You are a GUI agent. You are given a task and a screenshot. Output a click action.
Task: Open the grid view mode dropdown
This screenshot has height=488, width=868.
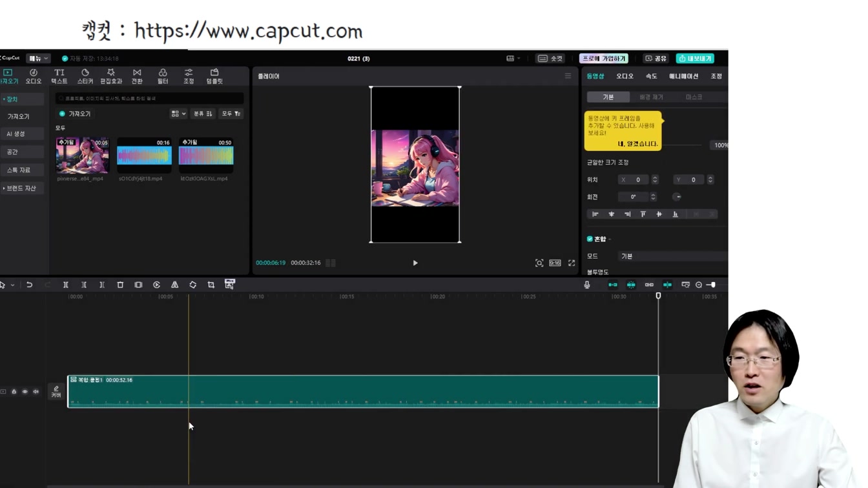pos(178,114)
